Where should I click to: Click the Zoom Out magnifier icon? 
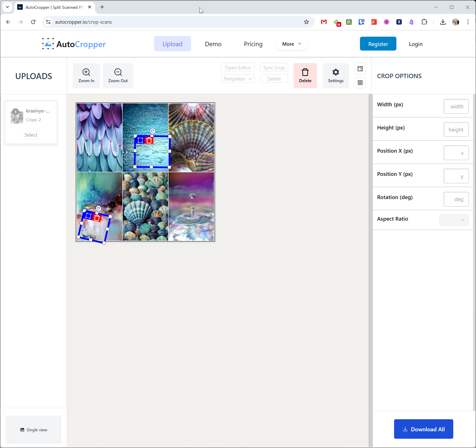tap(118, 72)
